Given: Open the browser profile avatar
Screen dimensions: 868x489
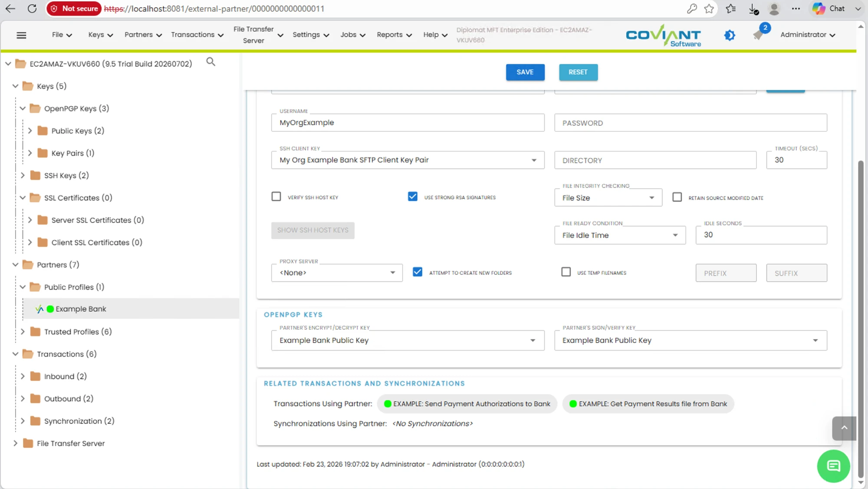Looking at the screenshot, I should 774,9.
